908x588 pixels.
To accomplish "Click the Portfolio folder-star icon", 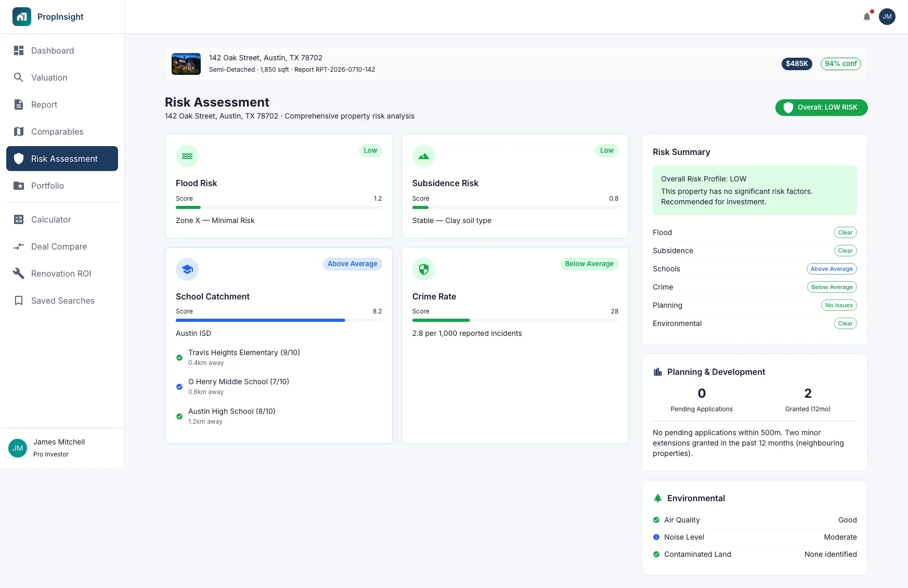I will [x=19, y=186].
